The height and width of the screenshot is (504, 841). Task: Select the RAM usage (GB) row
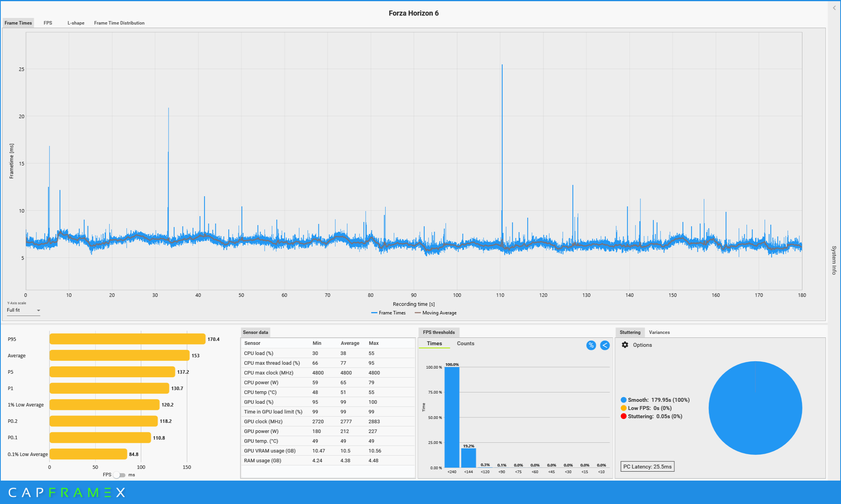click(x=328, y=460)
